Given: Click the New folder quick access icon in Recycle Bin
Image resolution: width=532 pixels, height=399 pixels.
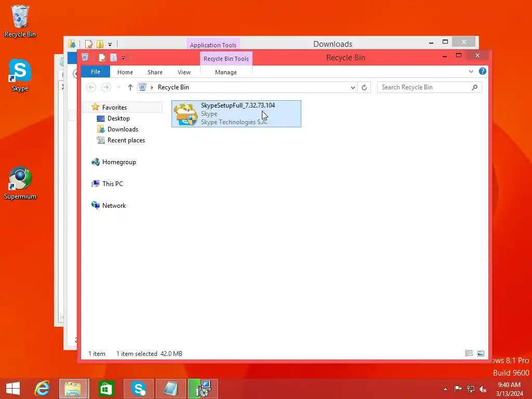Looking at the screenshot, I should [113, 57].
